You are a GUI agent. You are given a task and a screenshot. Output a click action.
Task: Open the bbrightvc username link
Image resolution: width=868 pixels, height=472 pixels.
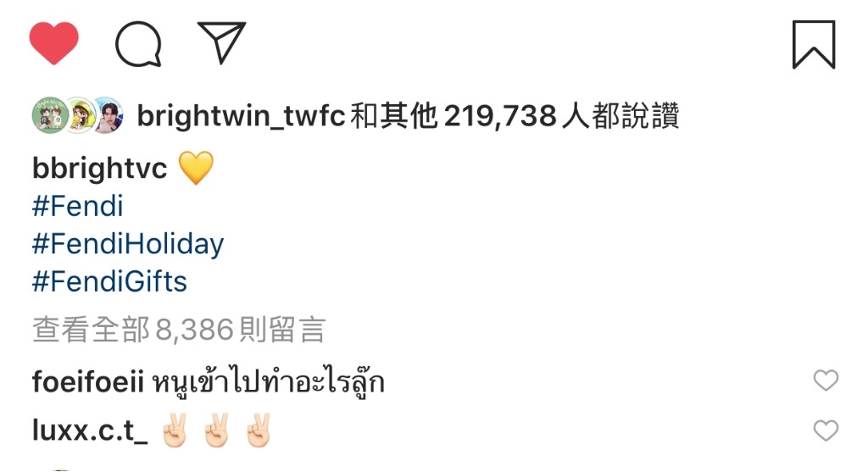coord(100,169)
